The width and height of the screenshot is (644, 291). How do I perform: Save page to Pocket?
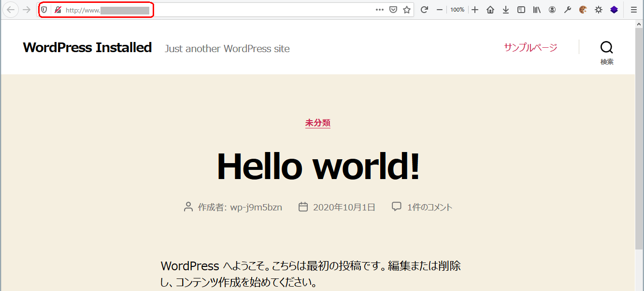coord(393,10)
